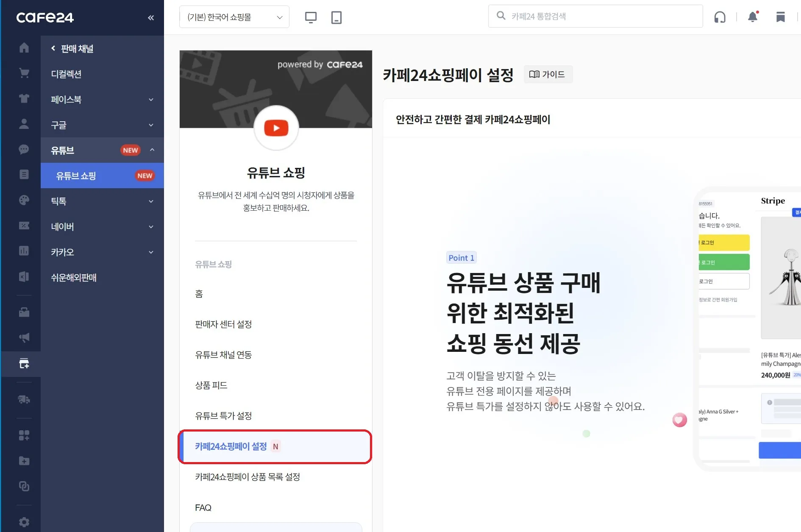
Task: Collapse the 유튜브 submenu
Action: 152,150
